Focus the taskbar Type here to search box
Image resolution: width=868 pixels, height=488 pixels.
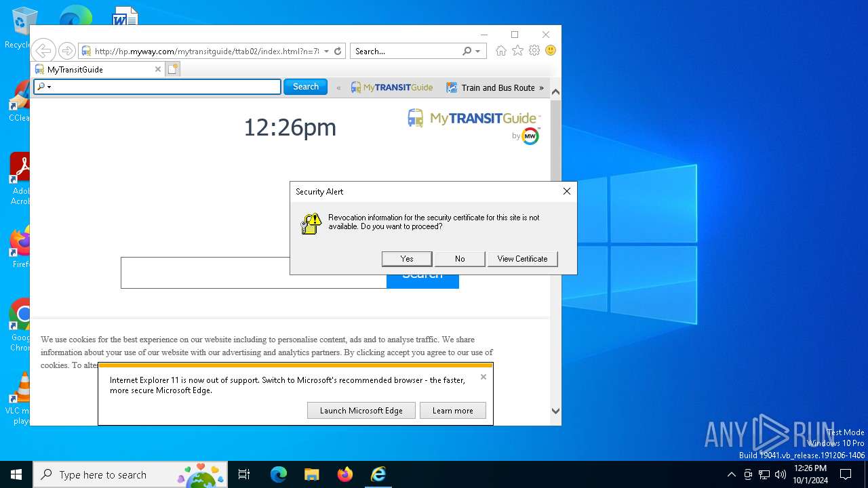(130, 474)
